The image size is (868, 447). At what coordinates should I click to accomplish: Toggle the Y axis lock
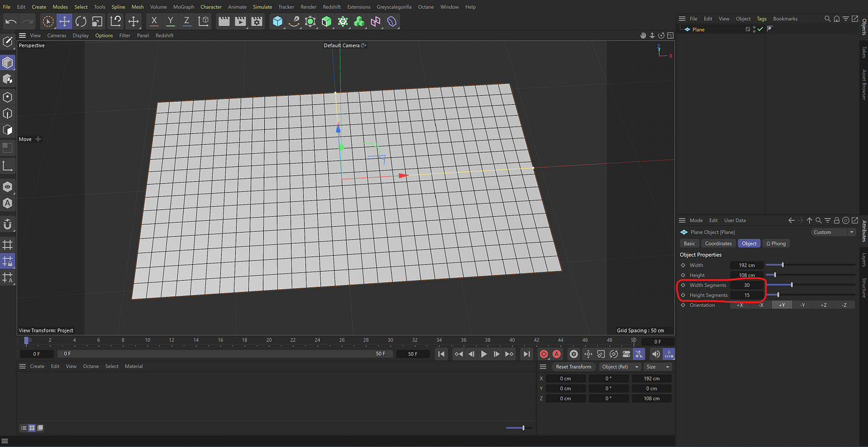pos(170,21)
